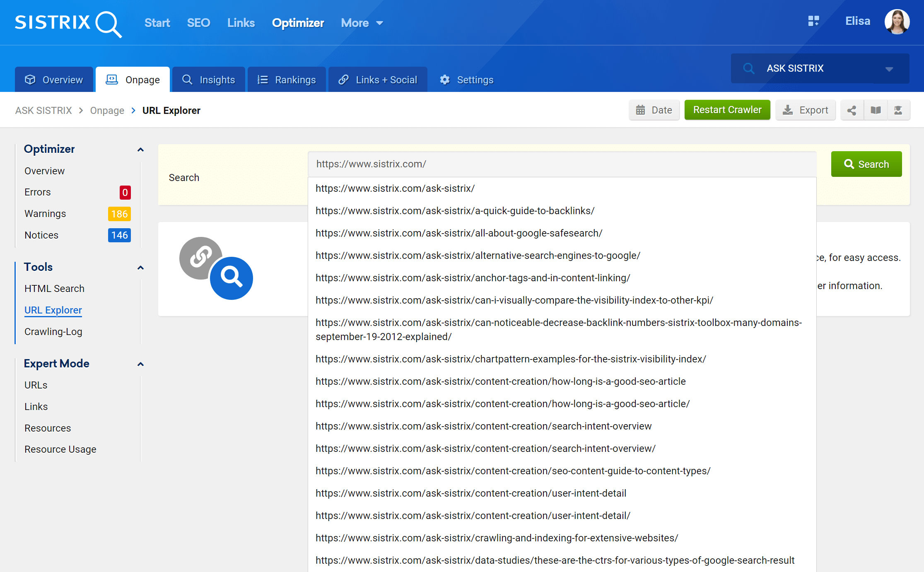This screenshot has width=924, height=572.
Task: Open the Start menu item
Action: tap(157, 23)
